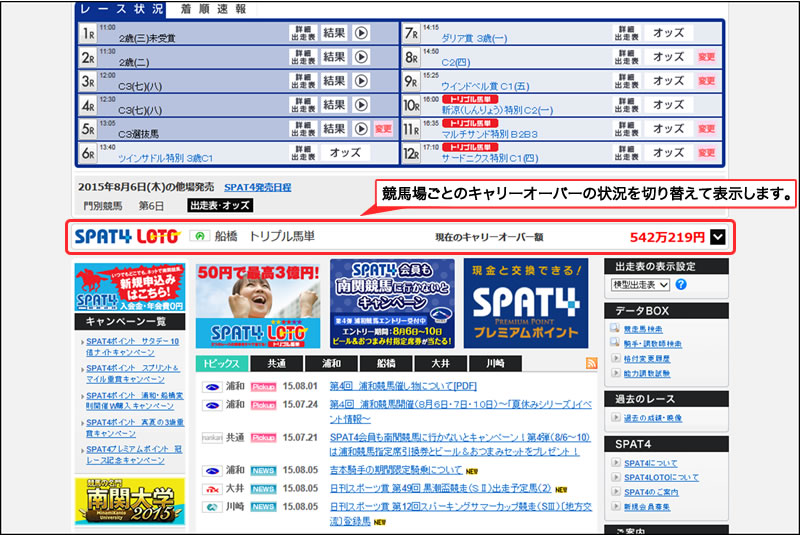The width and height of the screenshot is (800, 535).
Task: Click the SPAT4 プレミアムポイント banner
Action: point(526,303)
